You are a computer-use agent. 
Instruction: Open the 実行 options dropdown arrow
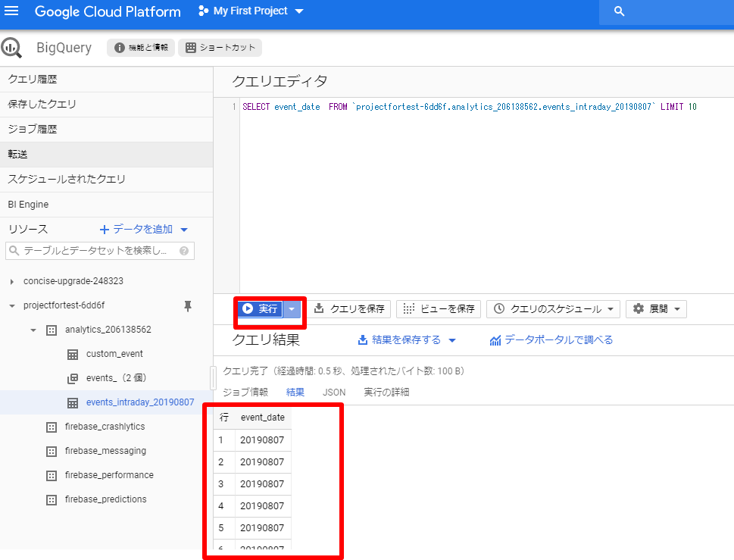292,308
